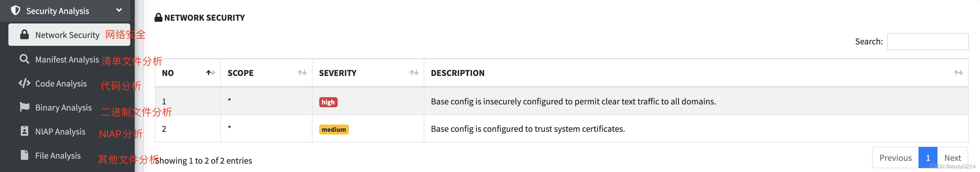
Task: Sort table by the SCOPE column arrows
Action: coord(302,73)
